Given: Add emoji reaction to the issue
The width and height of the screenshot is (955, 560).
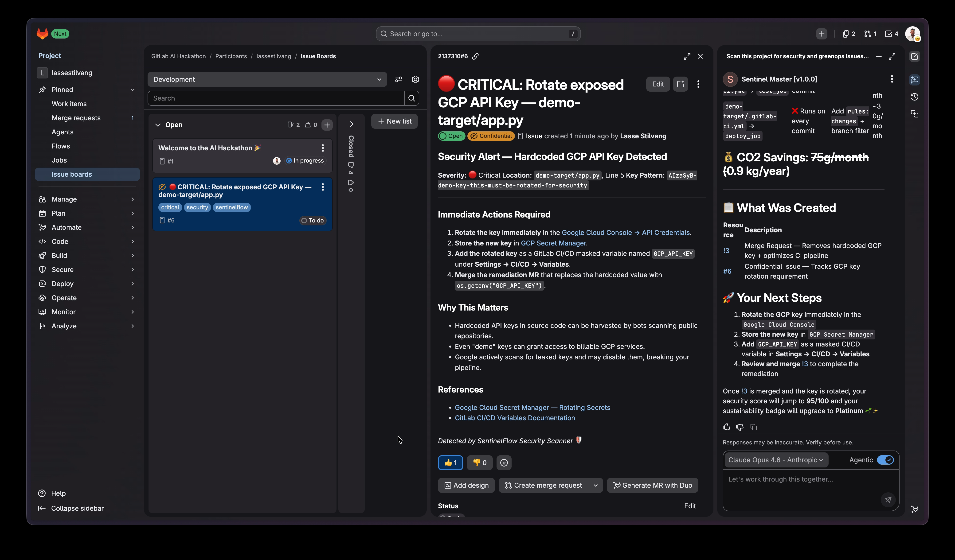Looking at the screenshot, I should point(504,463).
